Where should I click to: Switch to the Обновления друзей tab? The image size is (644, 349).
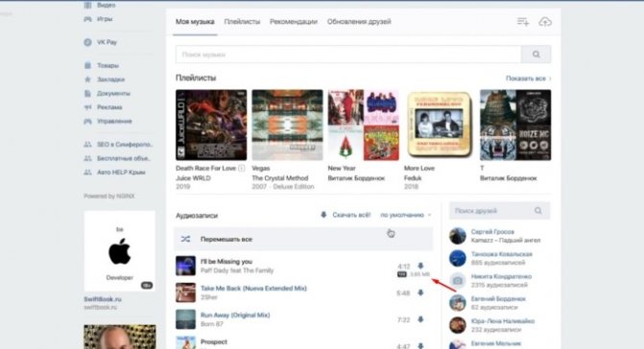359,22
